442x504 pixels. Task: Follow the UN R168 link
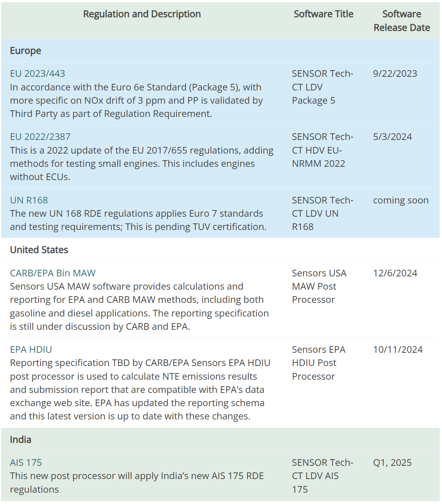tap(29, 200)
